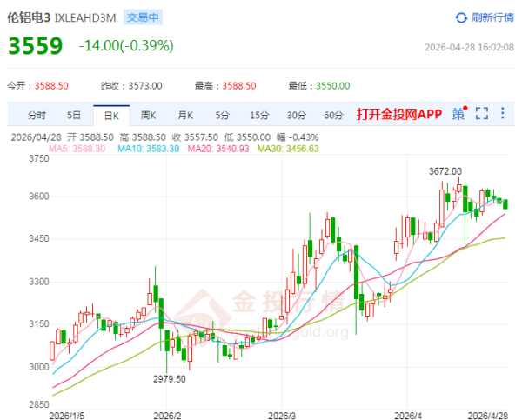This screenshot has height=420, width=522.
Task: Switch to the 5分 chart tab
Action: click(x=223, y=116)
